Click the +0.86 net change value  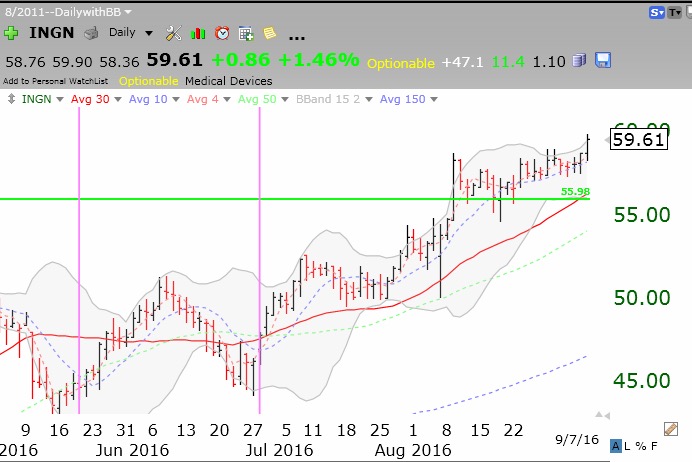click(241, 60)
